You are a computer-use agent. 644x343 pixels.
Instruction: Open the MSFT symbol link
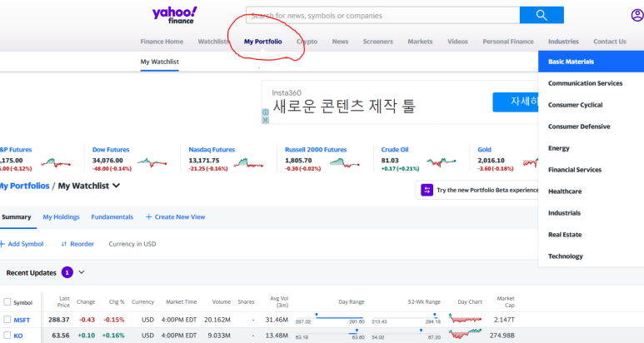coord(22,320)
